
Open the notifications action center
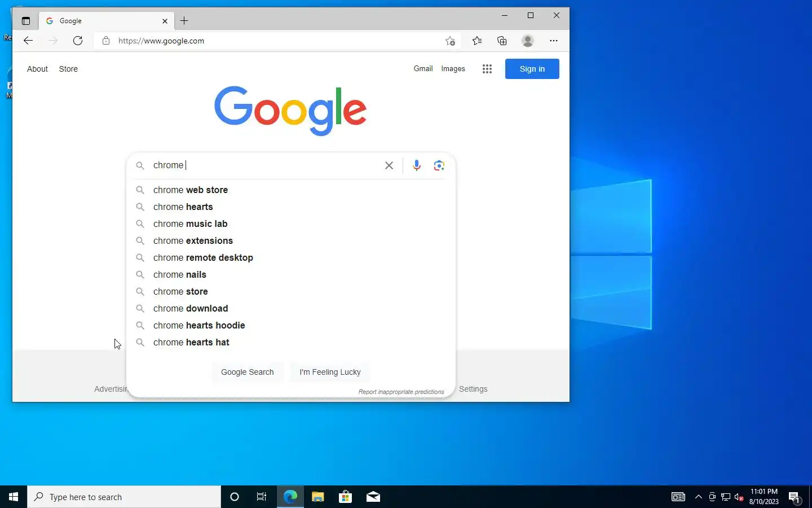(x=795, y=497)
